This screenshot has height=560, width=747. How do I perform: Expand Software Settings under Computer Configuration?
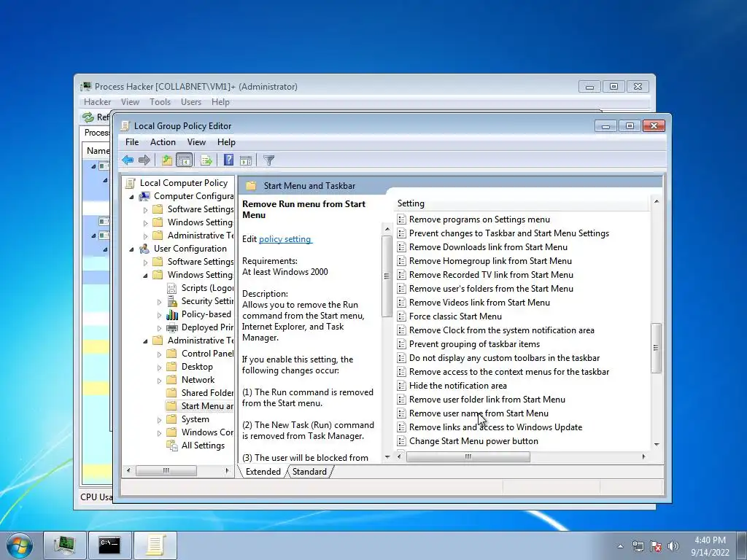(x=146, y=209)
